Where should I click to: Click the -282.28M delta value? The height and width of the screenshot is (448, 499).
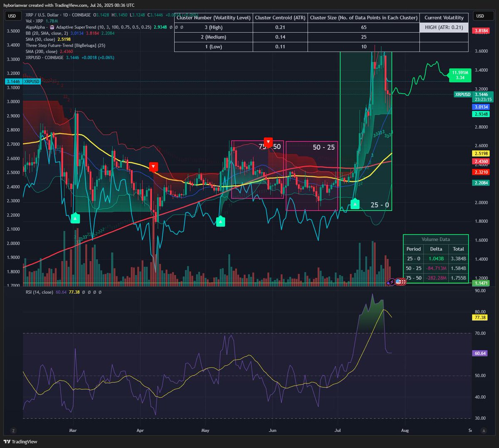coord(436,278)
